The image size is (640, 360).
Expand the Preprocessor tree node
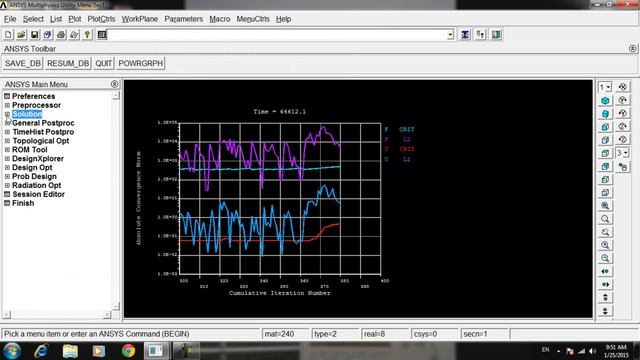tap(7, 105)
